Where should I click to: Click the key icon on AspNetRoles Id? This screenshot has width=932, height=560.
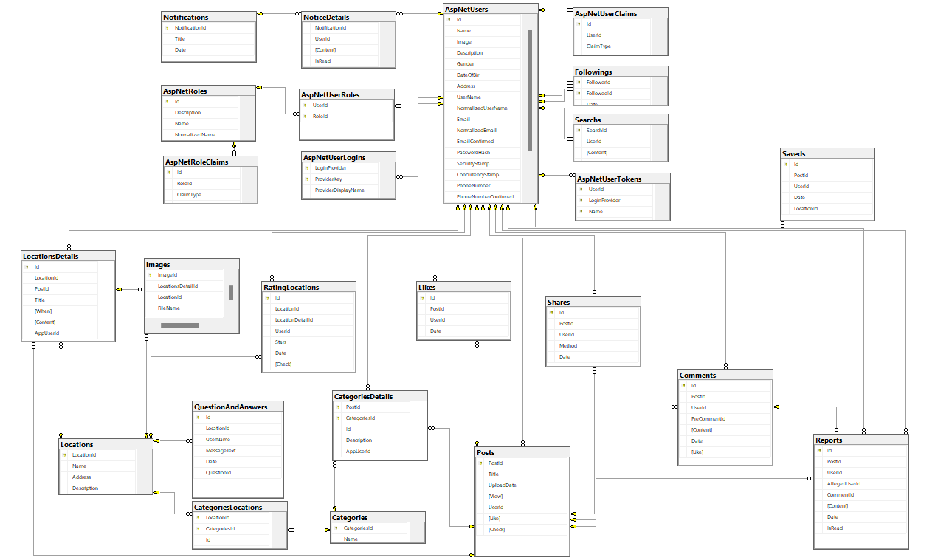168,101
